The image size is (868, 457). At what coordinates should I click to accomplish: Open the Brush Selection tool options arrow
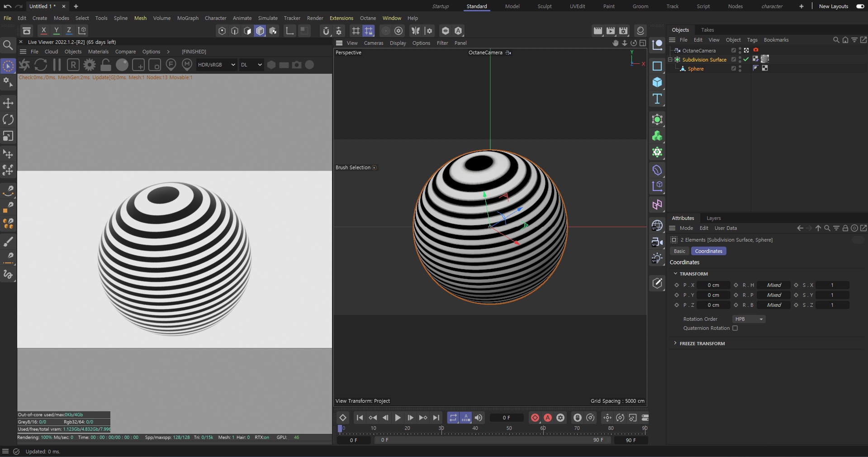pyautogui.click(x=375, y=167)
